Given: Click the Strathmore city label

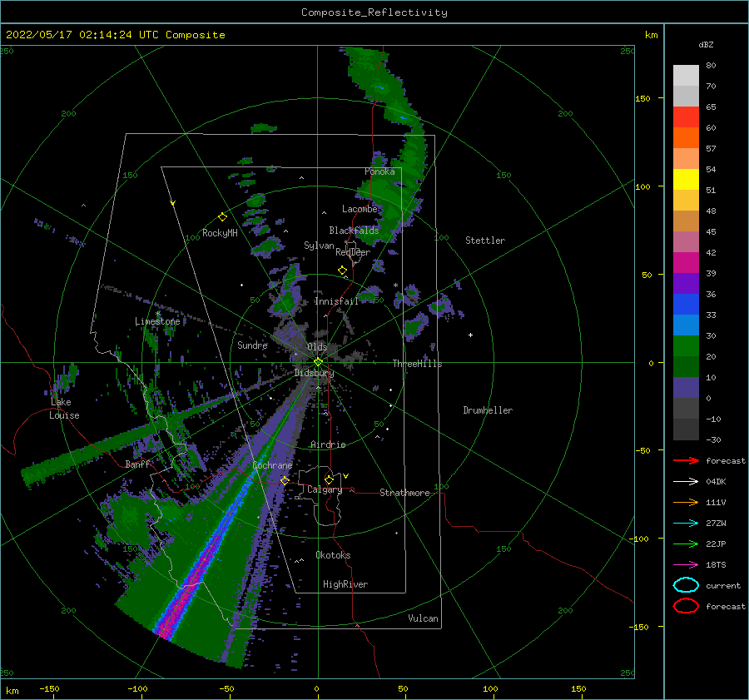Looking at the screenshot, I should coord(404,493).
